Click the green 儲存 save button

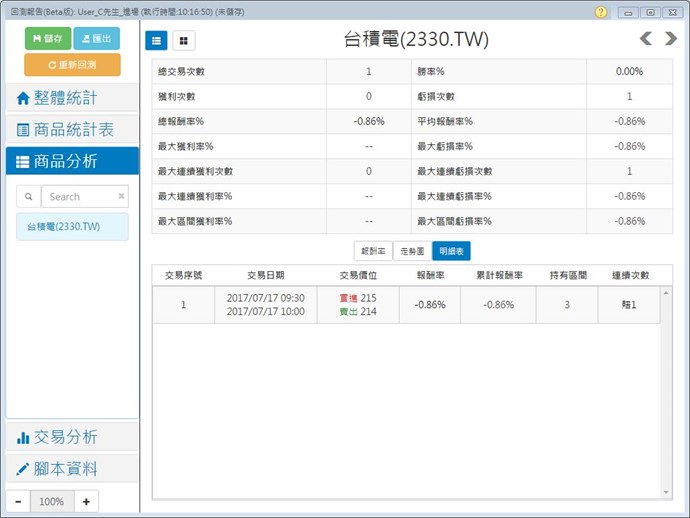pos(47,38)
